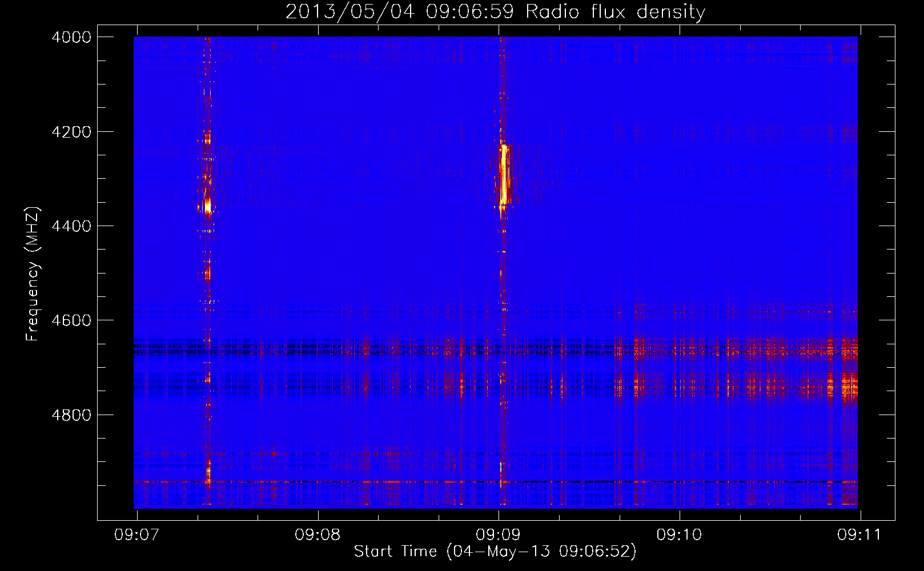Click the plot title '2013/05/04 09:06:59 Radio flux density'
The height and width of the screenshot is (571, 924).
click(495, 12)
